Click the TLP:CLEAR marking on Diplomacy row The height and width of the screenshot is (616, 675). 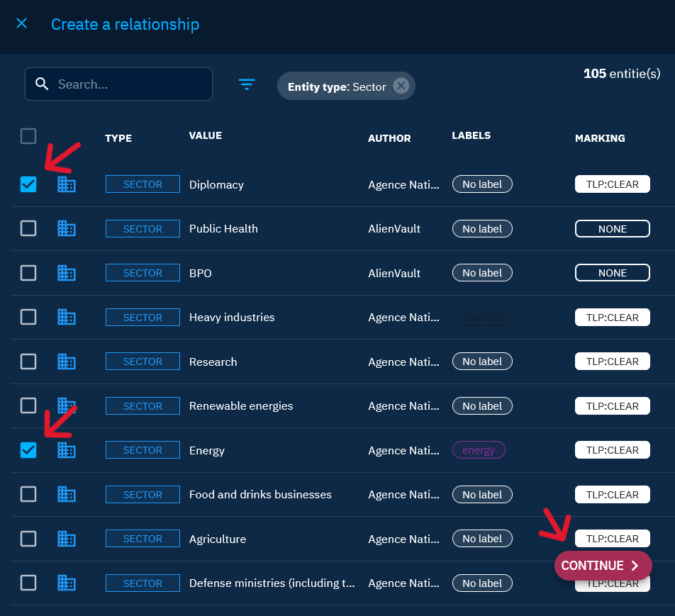pos(612,184)
